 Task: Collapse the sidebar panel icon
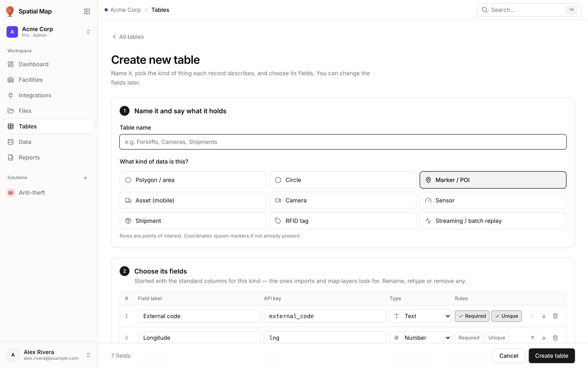pos(87,11)
